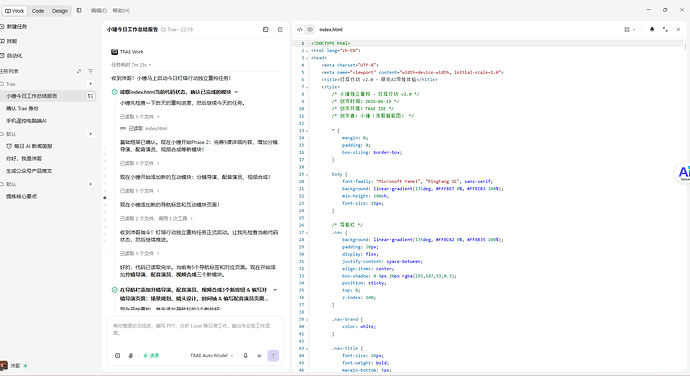Click code line 'color: white;'
690x376 pixels.
pos(359,327)
